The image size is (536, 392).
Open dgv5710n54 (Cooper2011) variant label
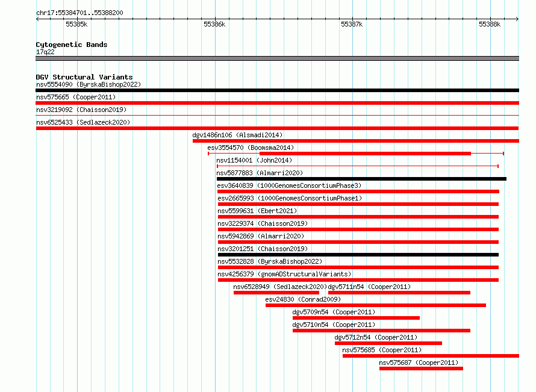pos(334,325)
